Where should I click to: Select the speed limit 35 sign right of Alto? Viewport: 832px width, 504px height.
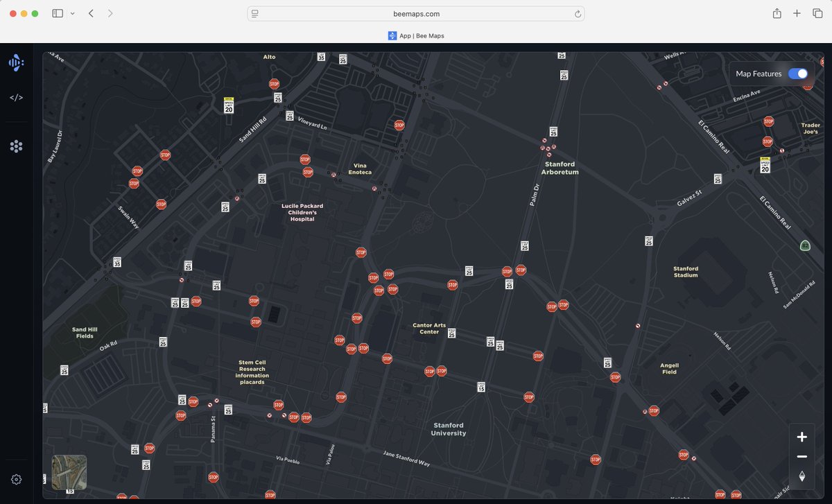(x=321, y=56)
